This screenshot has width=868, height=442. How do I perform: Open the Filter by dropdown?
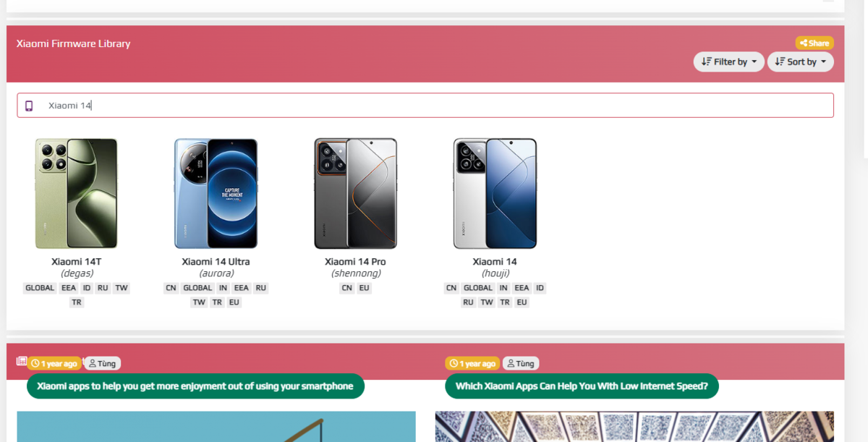tap(729, 61)
